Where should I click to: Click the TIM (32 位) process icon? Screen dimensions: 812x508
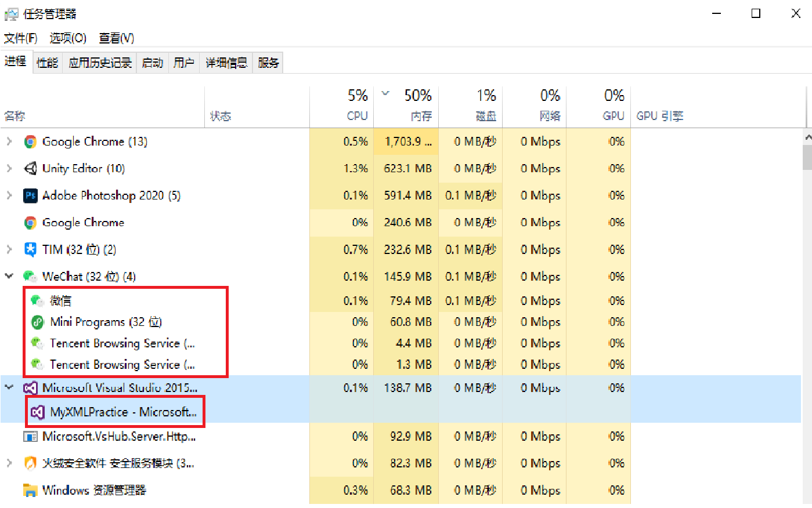pyautogui.click(x=30, y=250)
